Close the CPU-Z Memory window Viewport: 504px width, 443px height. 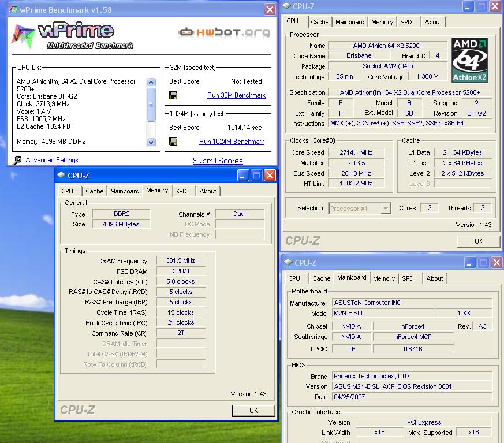270,175
